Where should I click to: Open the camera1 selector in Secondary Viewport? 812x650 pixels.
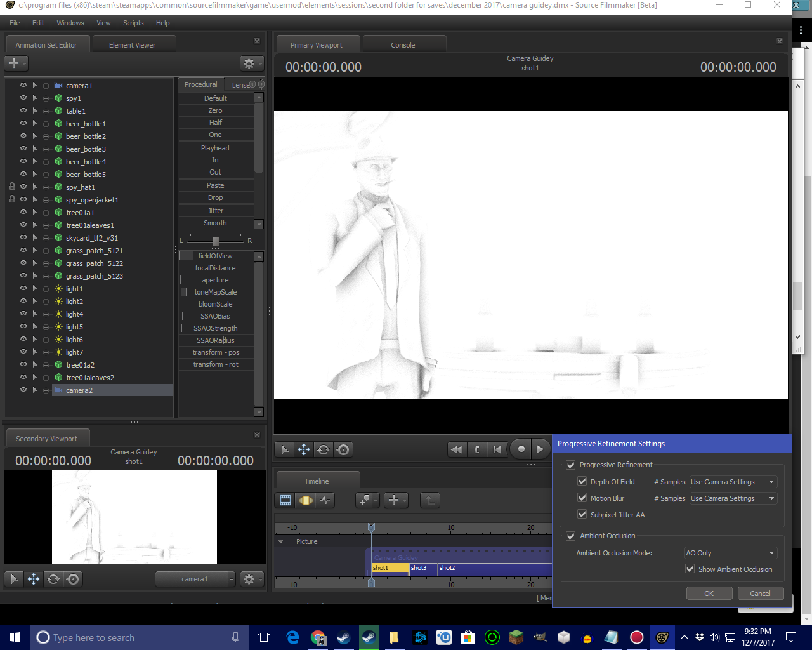(x=195, y=579)
